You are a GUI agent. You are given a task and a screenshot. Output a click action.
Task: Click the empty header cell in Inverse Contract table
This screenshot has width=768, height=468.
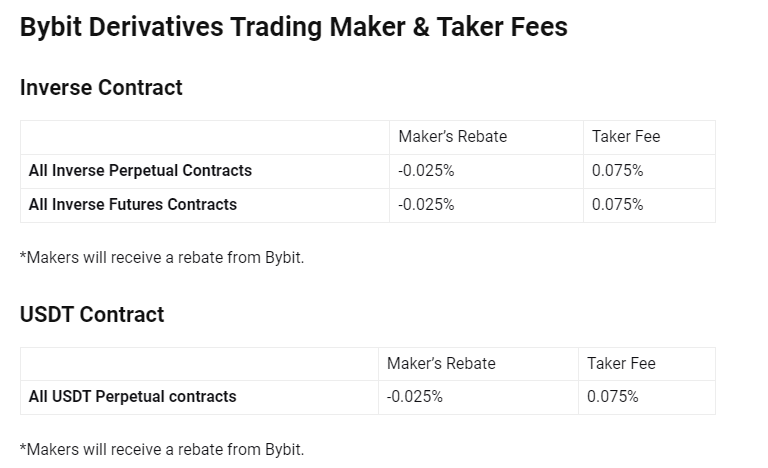point(205,137)
